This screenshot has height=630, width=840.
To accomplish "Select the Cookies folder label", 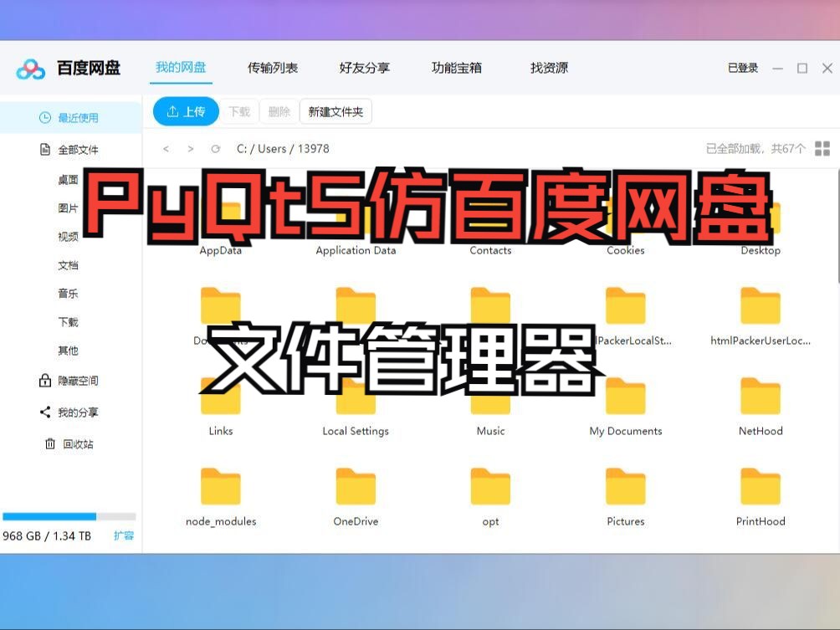I will [626, 251].
